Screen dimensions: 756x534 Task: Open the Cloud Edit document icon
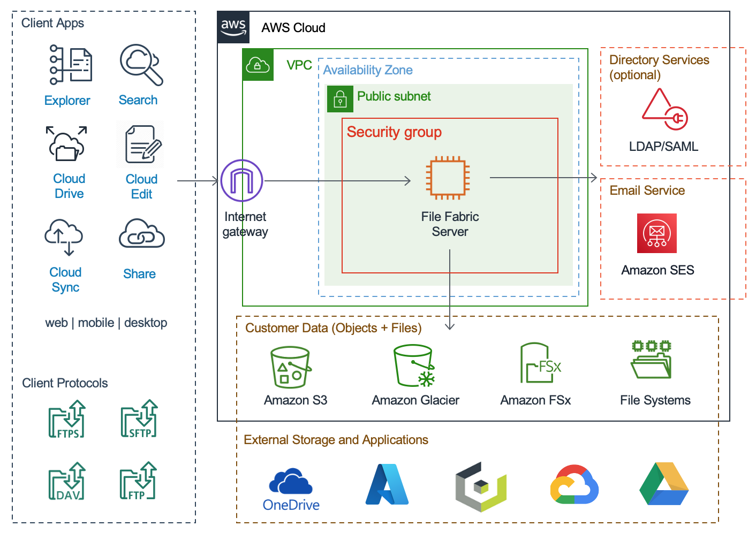pos(142,144)
